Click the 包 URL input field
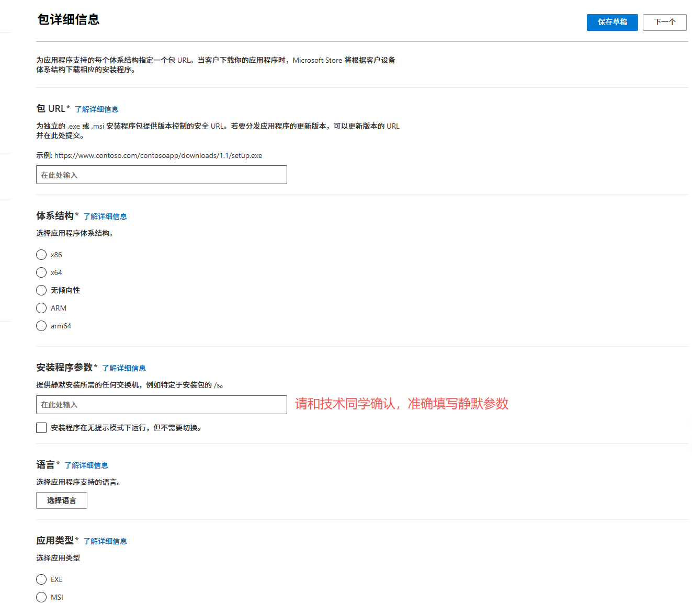Viewport: 692px width, 616px height. point(161,175)
